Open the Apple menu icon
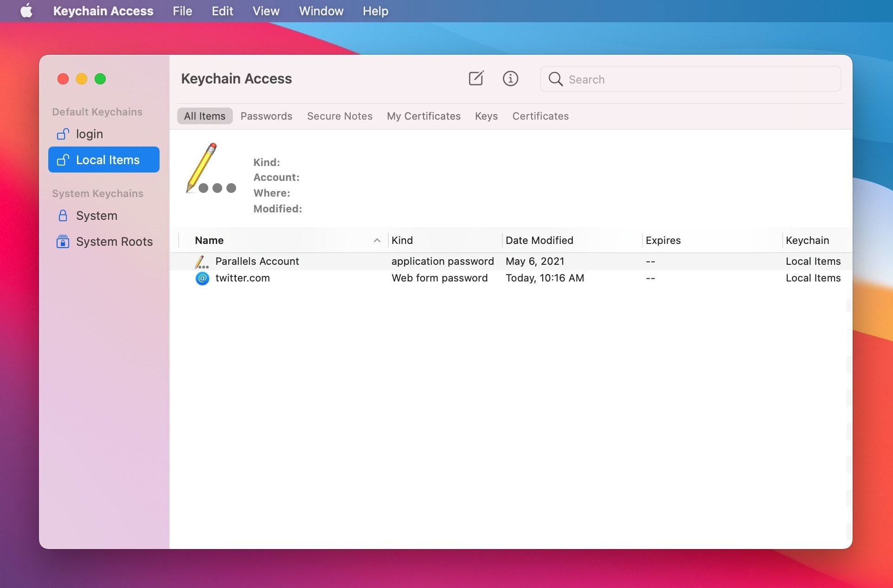 click(26, 11)
